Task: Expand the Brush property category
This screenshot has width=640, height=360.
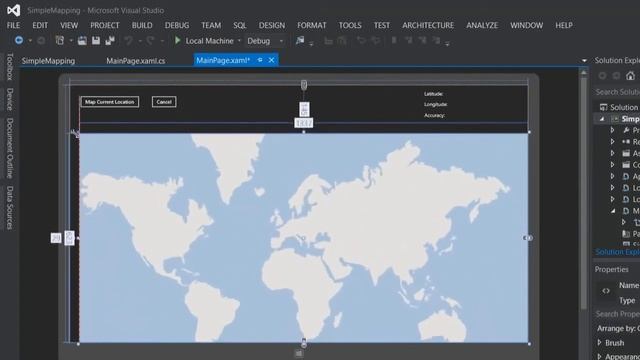Action: pyautogui.click(x=599, y=342)
